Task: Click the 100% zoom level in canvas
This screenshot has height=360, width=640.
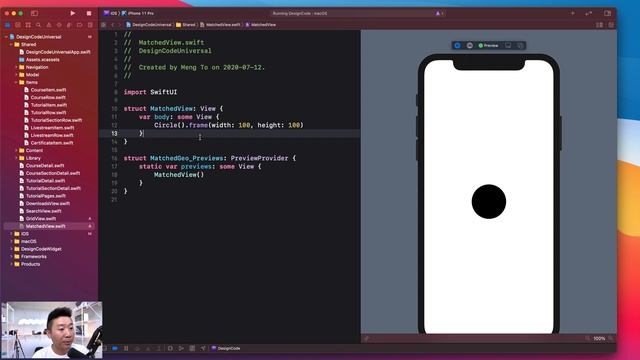Action: pos(599,338)
